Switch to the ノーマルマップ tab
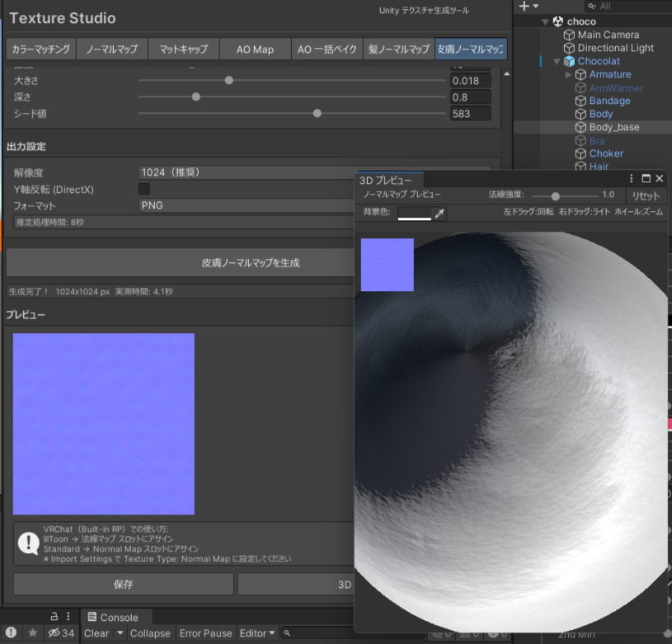This screenshot has height=644, width=672. tap(112, 49)
